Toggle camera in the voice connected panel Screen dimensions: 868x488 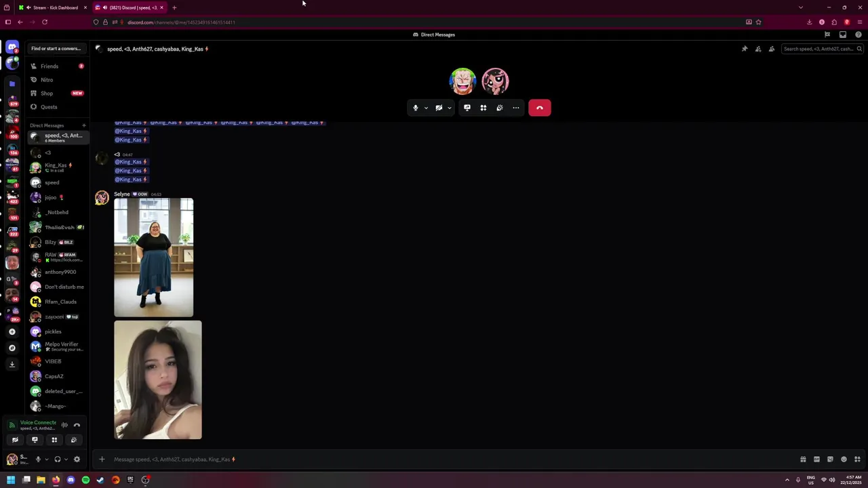pyautogui.click(x=15, y=440)
